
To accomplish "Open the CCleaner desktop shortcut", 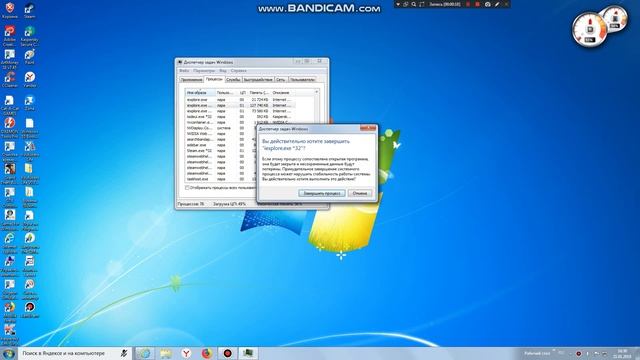I will 9,80.
